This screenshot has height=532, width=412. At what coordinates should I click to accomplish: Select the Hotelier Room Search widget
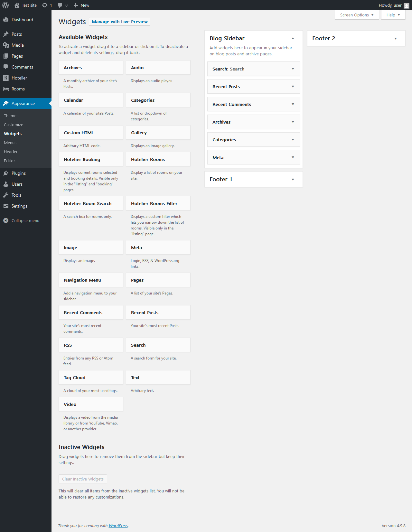91,203
